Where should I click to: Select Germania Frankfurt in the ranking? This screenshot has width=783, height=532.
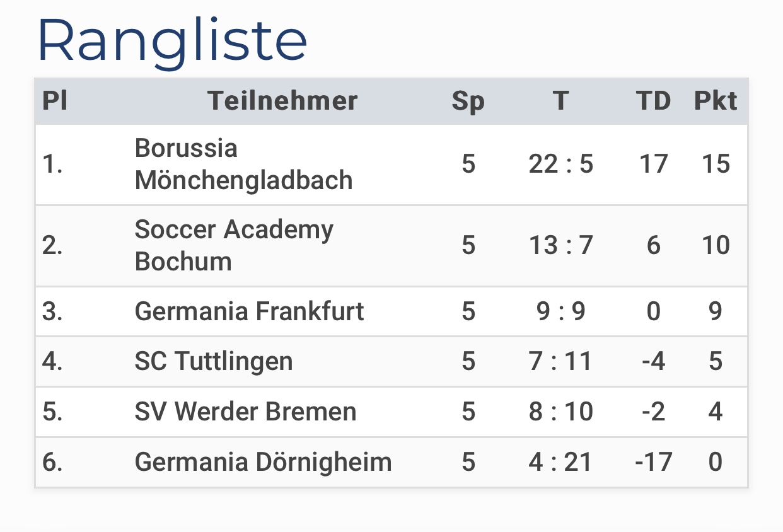click(x=249, y=311)
